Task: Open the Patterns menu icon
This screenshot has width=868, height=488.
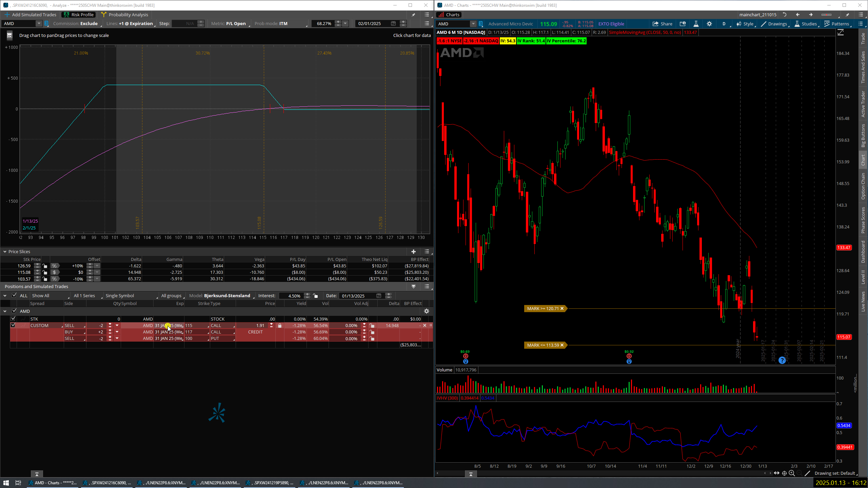Action: point(836,24)
